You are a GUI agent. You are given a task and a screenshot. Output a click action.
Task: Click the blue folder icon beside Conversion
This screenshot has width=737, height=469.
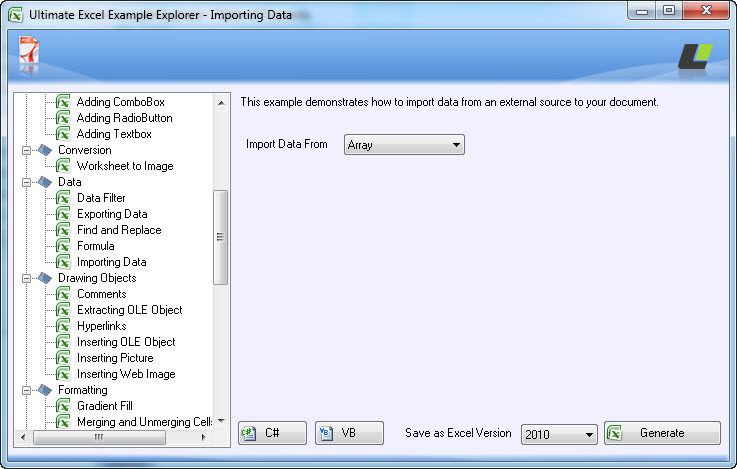click(x=45, y=150)
